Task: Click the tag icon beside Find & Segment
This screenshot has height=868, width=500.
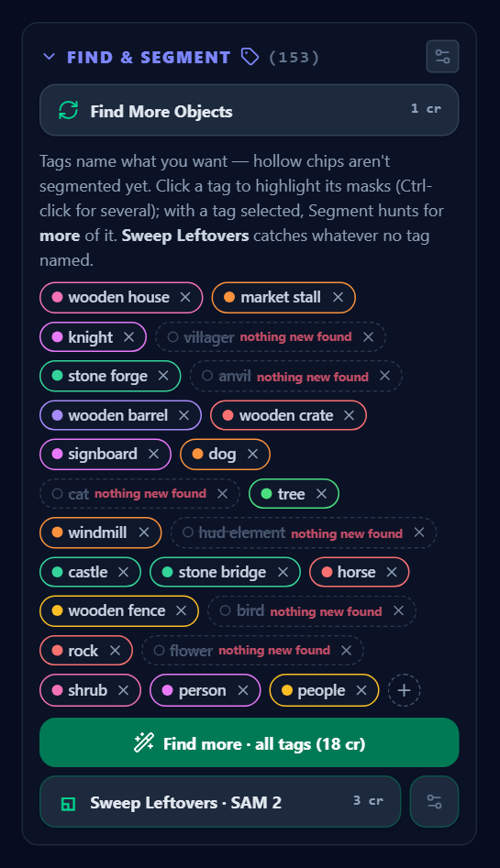Action: (250, 57)
